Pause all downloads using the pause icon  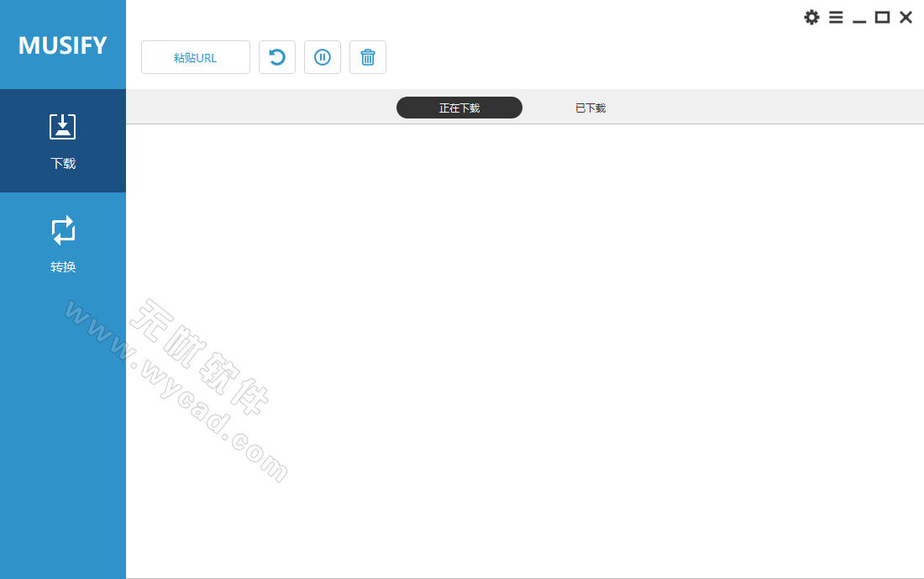click(323, 57)
